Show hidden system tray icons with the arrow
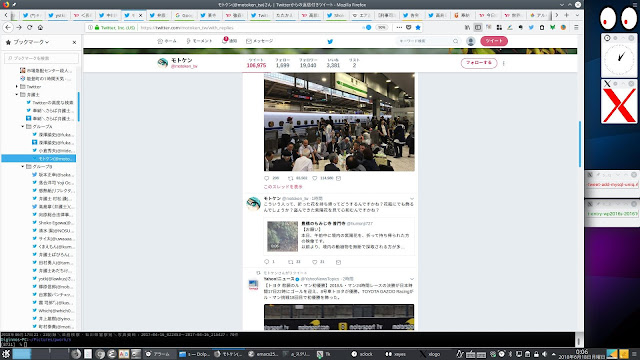This screenshot has width=640, height=360. (x=553, y=354)
